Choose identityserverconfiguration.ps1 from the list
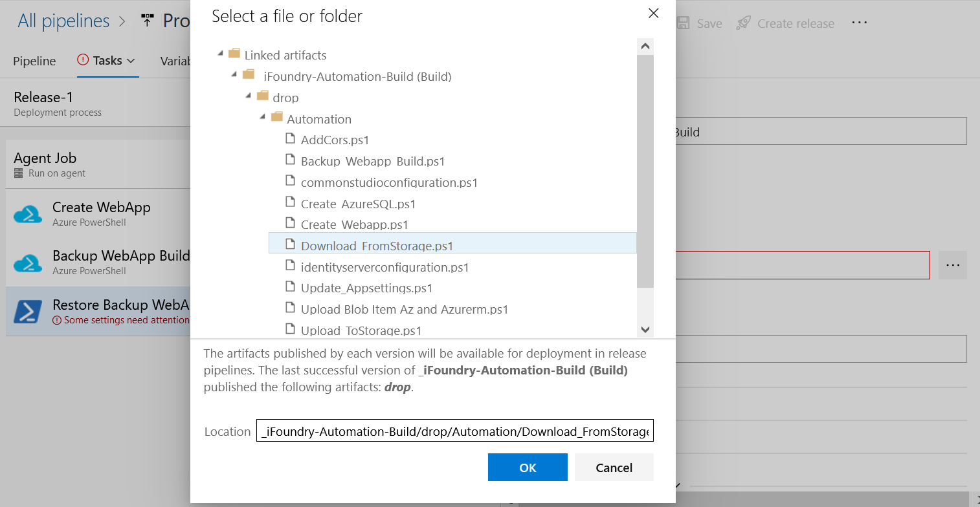This screenshot has width=980, height=507. 384,267
